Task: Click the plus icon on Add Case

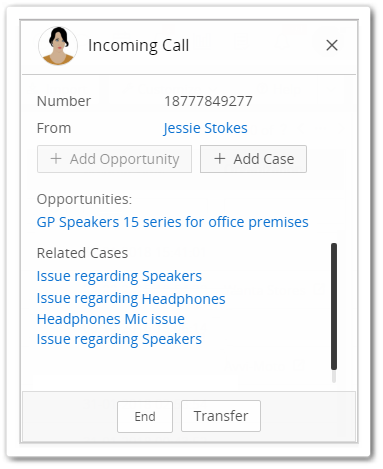Action: click(x=220, y=159)
